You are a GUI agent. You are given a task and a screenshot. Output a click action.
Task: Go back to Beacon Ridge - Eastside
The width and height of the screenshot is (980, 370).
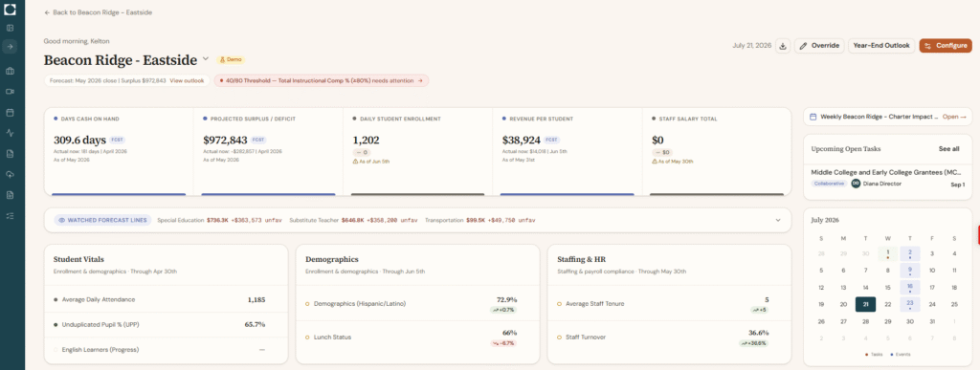click(x=99, y=12)
